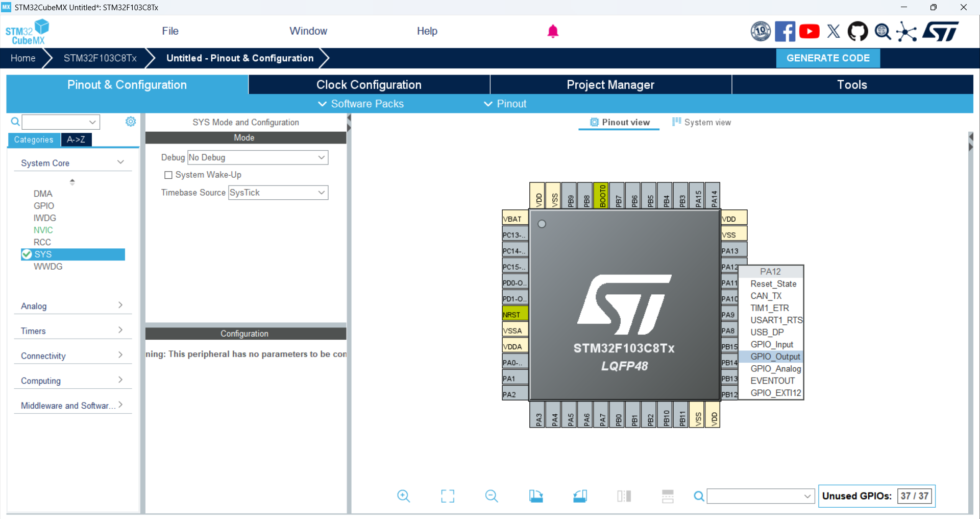Image resolution: width=980 pixels, height=519 pixels.
Task: Select GPIO in System Core list
Action: pyautogui.click(x=44, y=206)
